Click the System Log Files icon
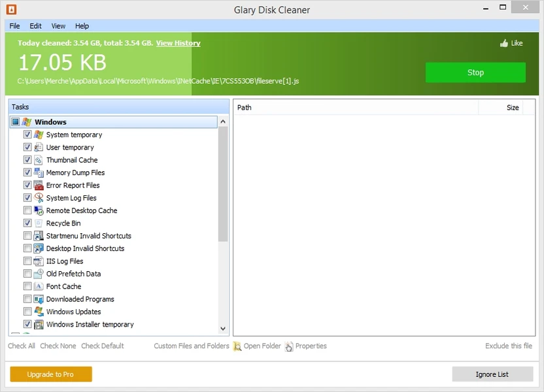 coord(39,197)
